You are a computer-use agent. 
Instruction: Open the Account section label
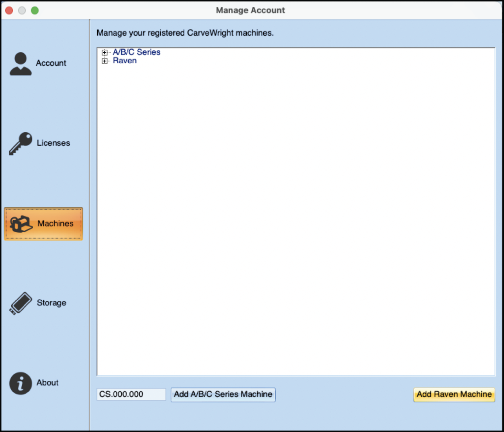point(51,63)
